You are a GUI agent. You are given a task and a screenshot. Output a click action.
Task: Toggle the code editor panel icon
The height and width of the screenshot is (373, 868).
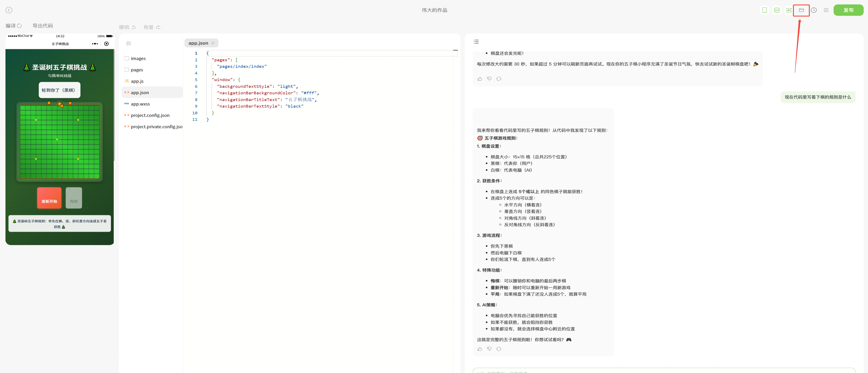pyautogui.click(x=777, y=10)
